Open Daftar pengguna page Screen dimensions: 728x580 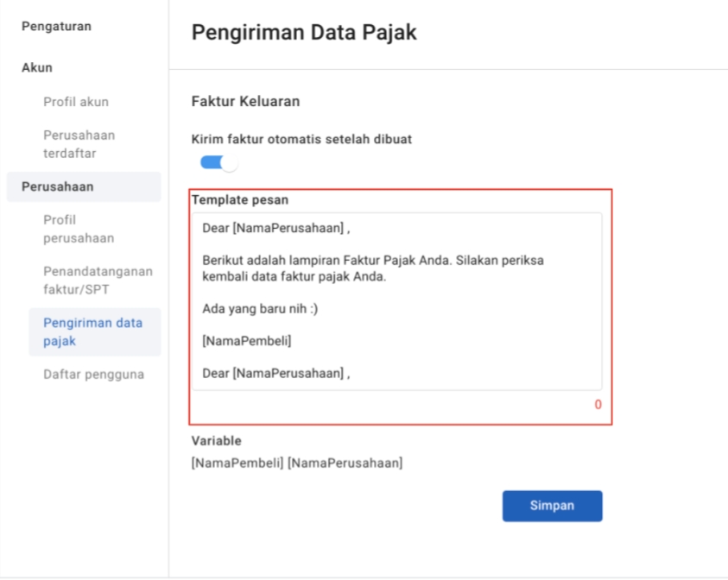click(x=94, y=375)
